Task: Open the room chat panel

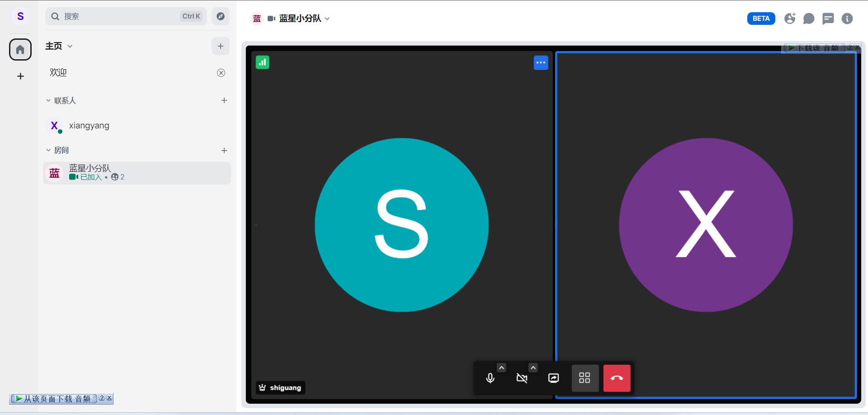Action: 809,19
